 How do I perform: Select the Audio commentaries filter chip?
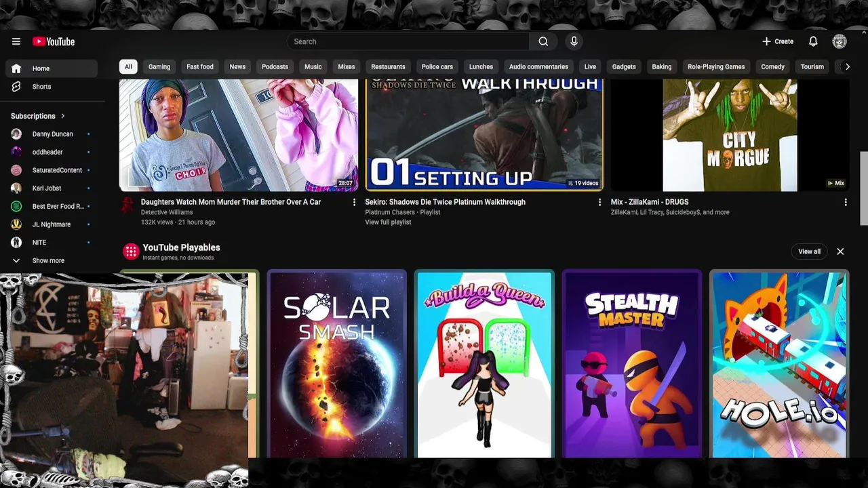click(x=538, y=66)
